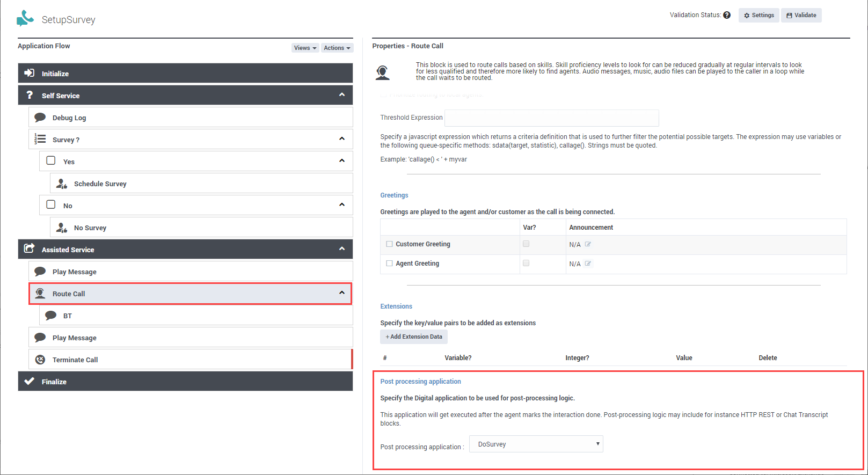
Task: Edit the Agent Greeting announcement icon
Action: click(x=588, y=264)
